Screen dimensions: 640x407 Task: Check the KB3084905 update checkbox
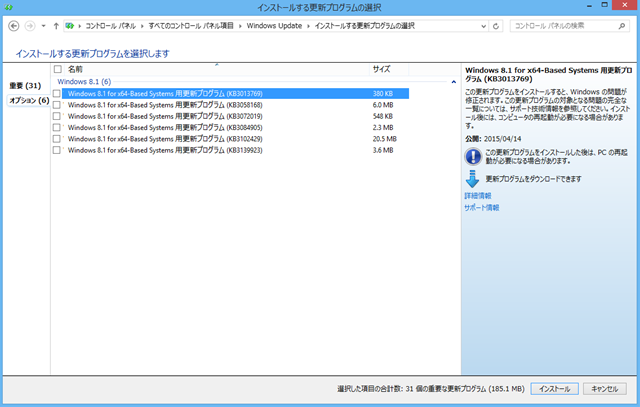click(x=57, y=127)
